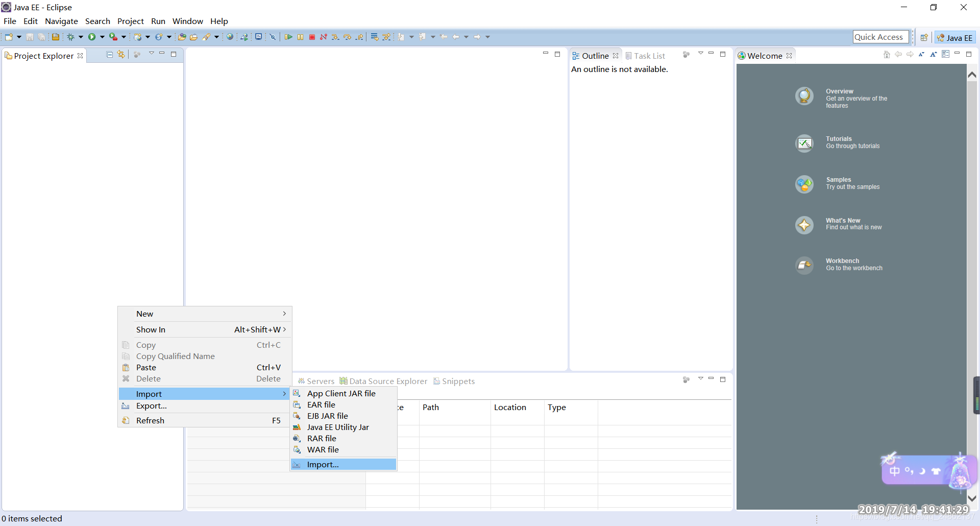Viewport: 980px width, 526px height.
Task: Select Paste in the context menu
Action: point(205,367)
